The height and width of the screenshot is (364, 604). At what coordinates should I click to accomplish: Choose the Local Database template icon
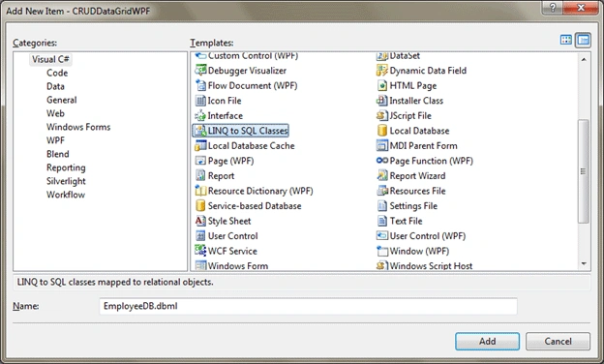381,131
